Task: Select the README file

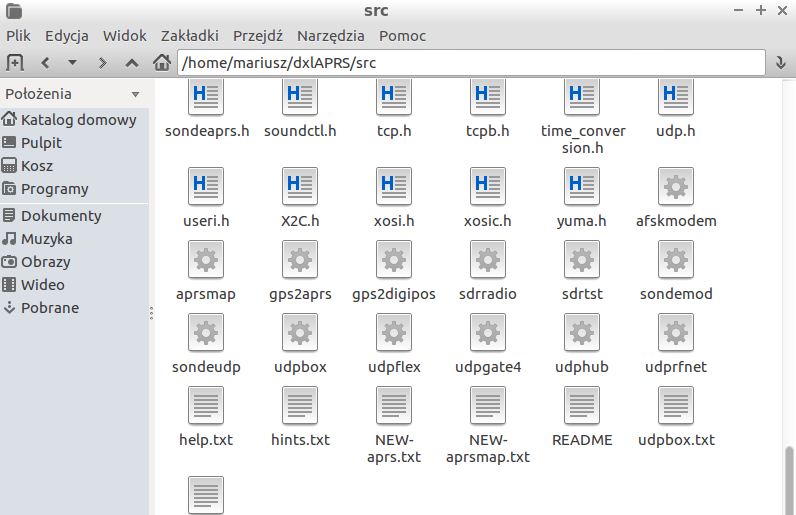Action: coord(582,417)
